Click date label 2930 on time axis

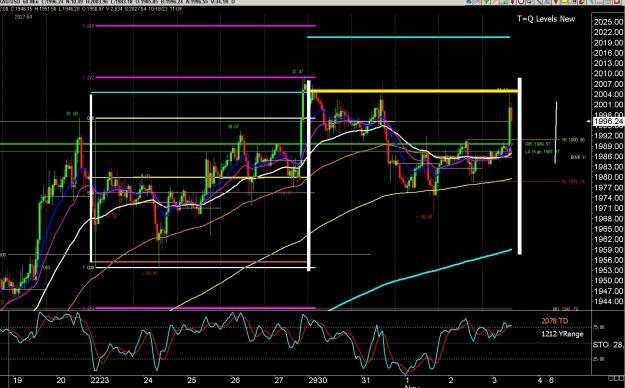317,380
